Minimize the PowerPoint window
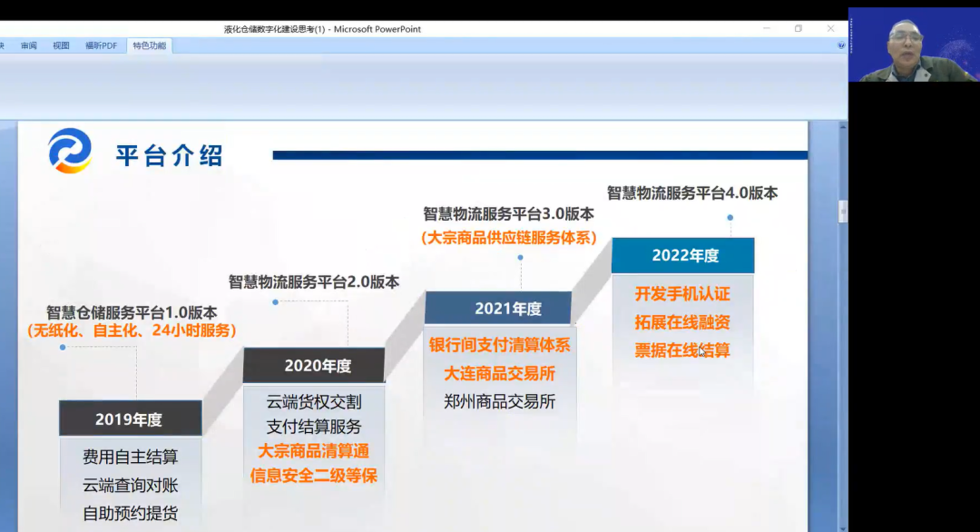This screenshot has width=980, height=532. (x=766, y=29)
